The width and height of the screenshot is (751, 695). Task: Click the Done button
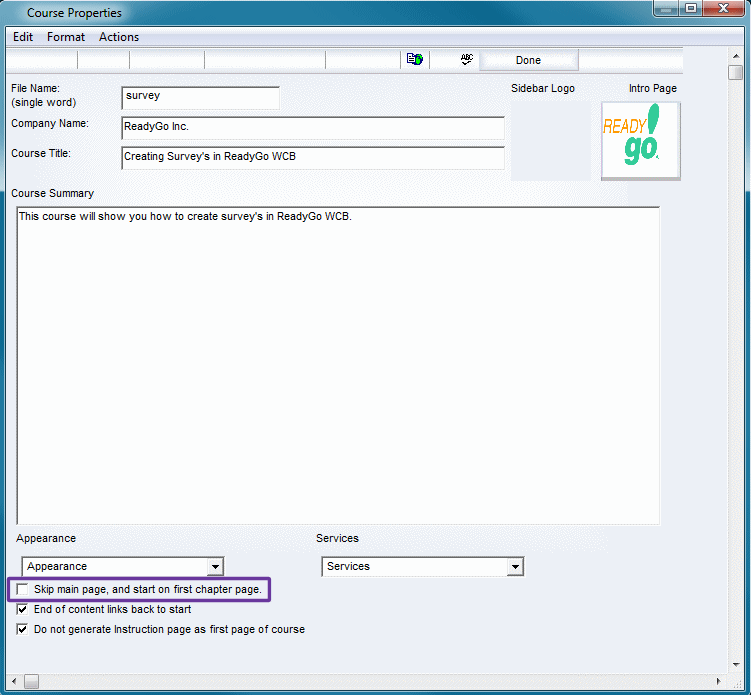coord(528,60)
